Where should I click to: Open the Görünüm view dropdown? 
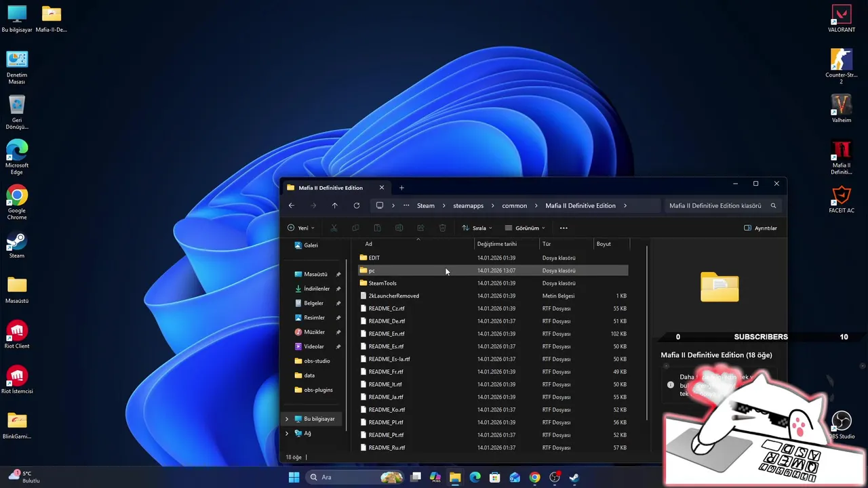click(x=525, y=228)
